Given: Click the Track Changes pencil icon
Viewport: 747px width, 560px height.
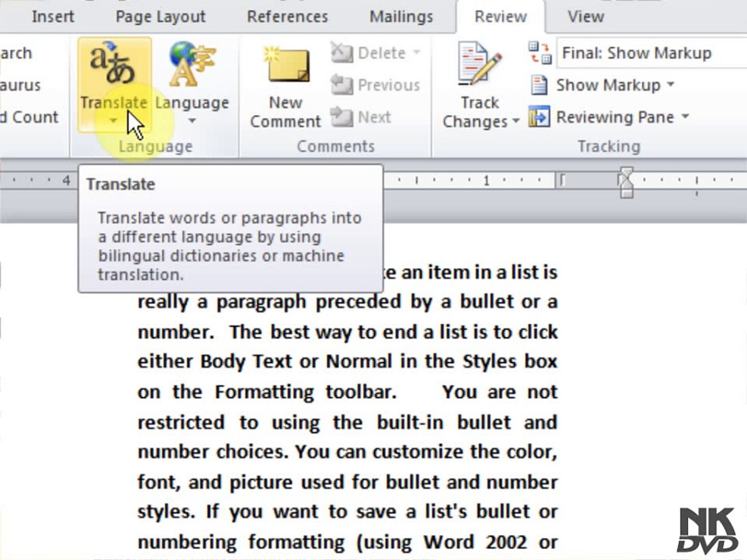Looking at the screenshot, I should (479, 64).
